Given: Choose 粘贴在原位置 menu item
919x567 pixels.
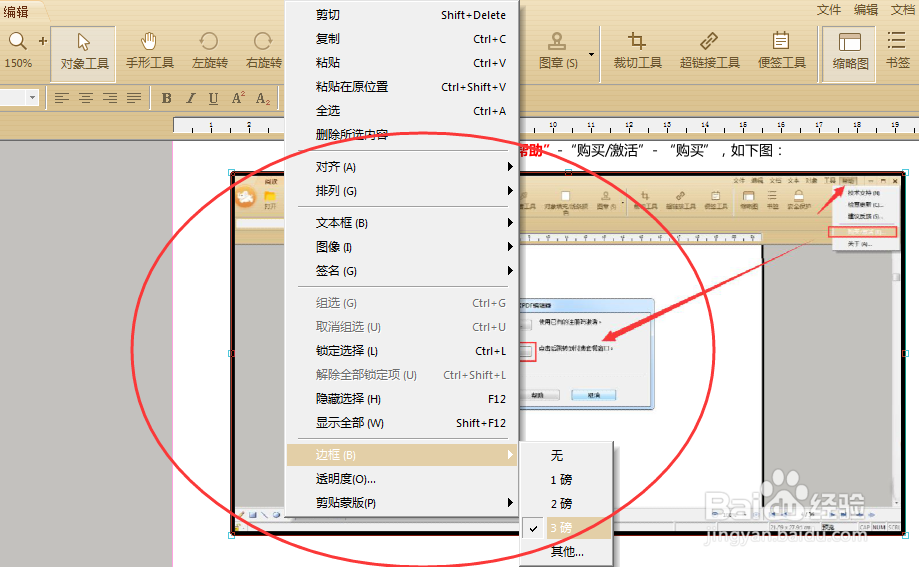Looking at the screenshot, I should [x=401, y=87].
